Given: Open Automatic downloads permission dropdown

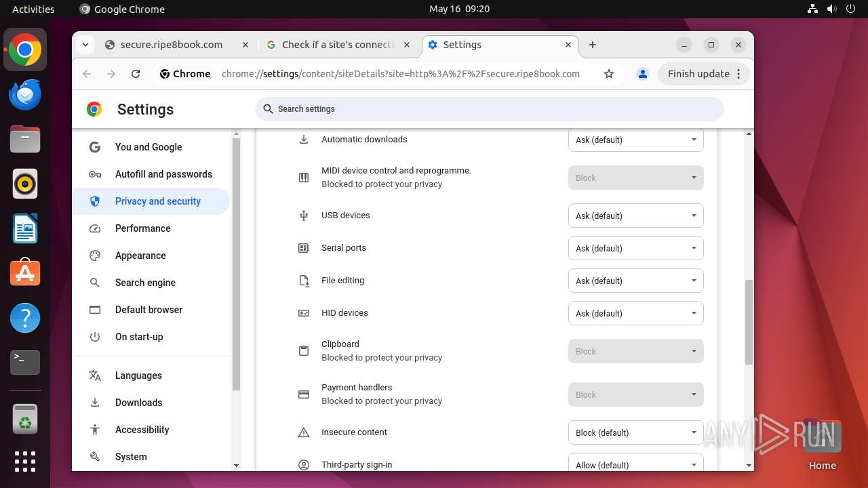Looking at the screenshot, I should pos(635,140).
